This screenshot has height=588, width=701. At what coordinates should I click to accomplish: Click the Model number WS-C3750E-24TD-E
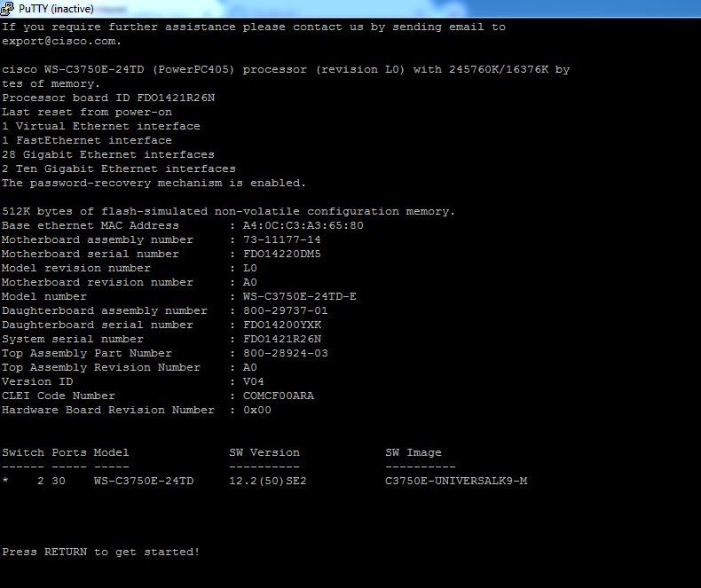tap(300, 297)
